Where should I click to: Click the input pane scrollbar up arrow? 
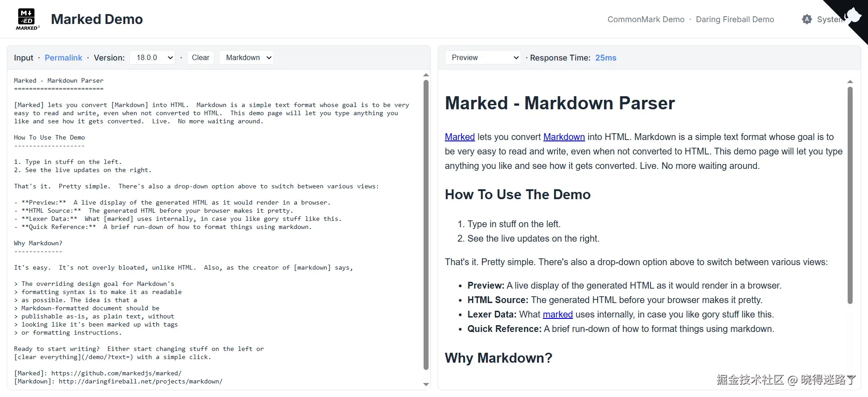(426, 75)
